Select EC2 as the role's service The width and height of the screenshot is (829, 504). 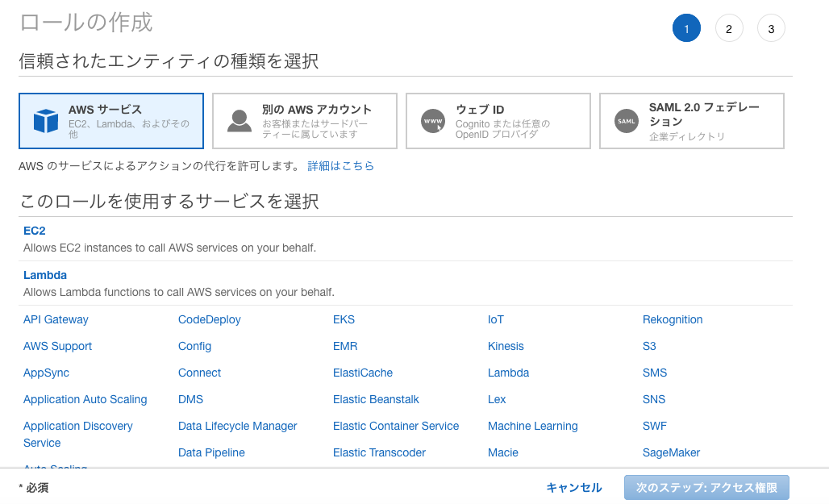34,231
